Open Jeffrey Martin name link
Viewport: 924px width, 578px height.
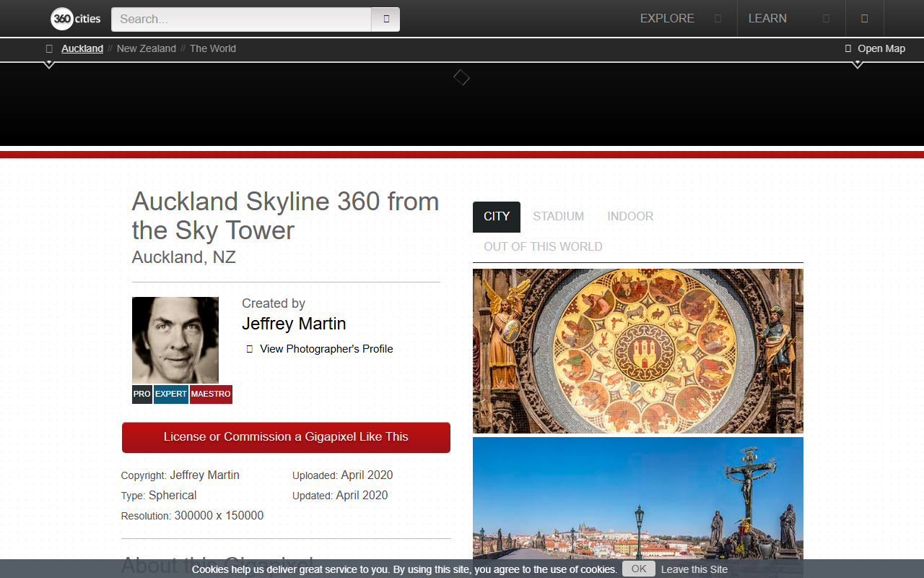click(x=294, y=324)
